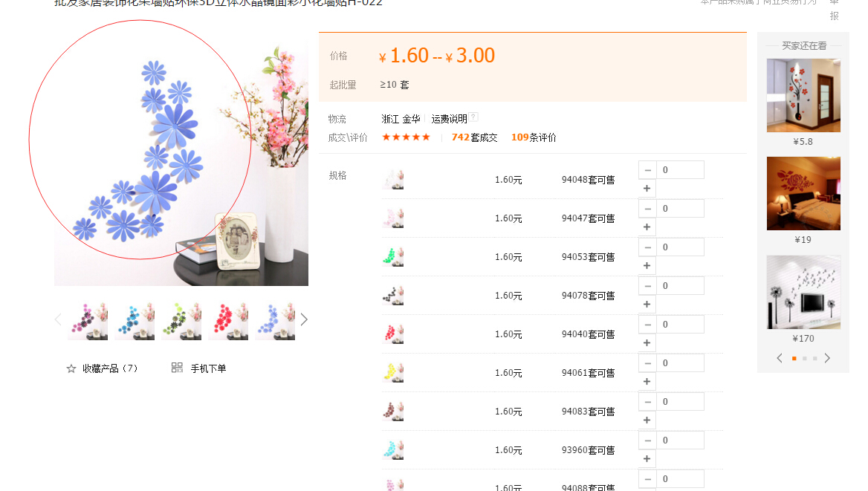Open the ¥5.8 red tree sticker product
Viewport: 868px width, 491px height.
pos(803,95)
